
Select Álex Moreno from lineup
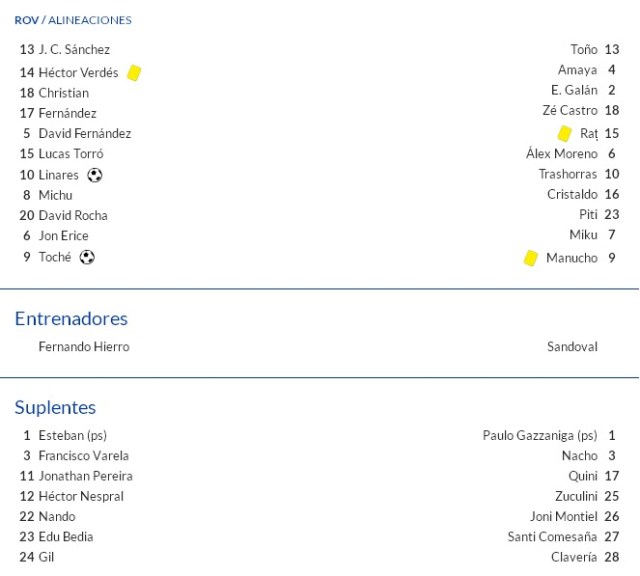(x=561, y=154)
